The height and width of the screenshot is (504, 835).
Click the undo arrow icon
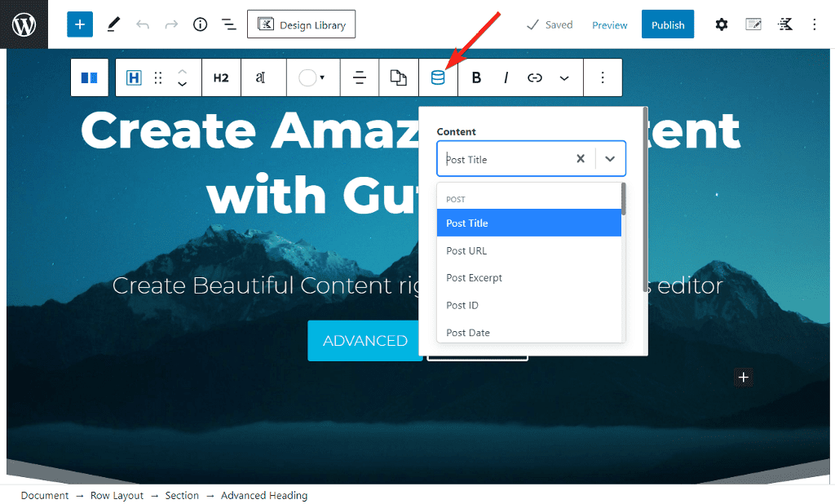point(143,24)
